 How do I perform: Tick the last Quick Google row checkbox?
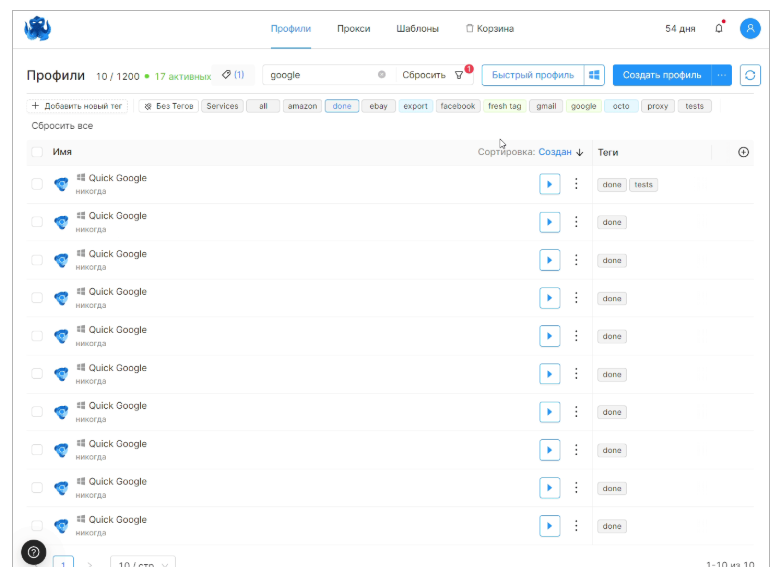tap(37, 525)
